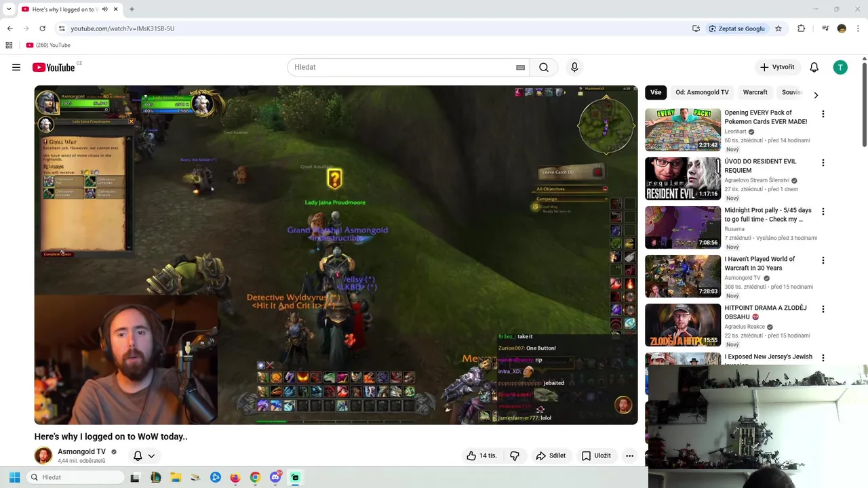The image size is (868, 488).
Task: Start voice search with the microphone
Action: coord(574,67)
